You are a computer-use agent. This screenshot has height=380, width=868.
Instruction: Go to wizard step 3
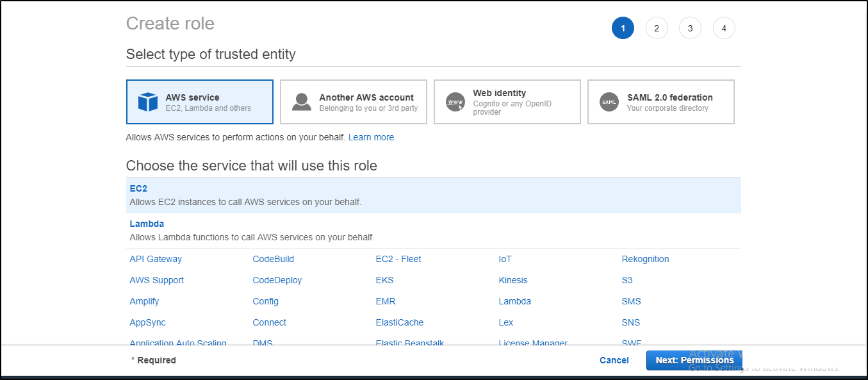click(x=690, y=28)
